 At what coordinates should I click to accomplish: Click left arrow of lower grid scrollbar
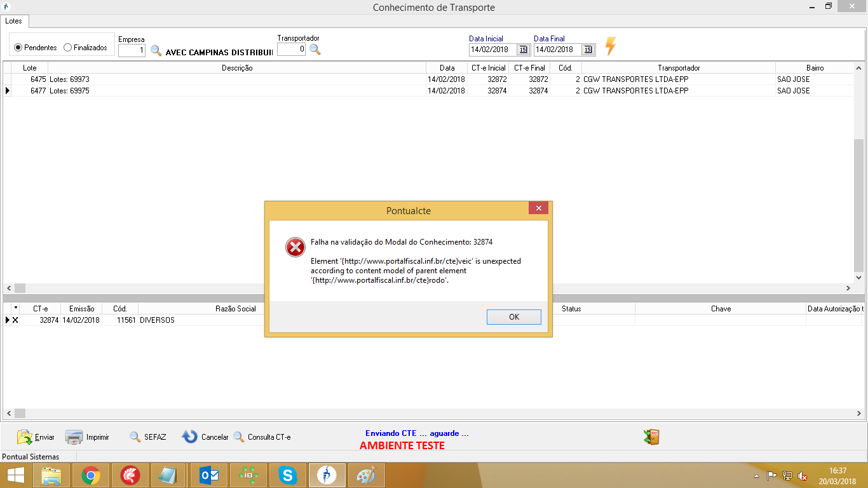(x=9, y=413)
